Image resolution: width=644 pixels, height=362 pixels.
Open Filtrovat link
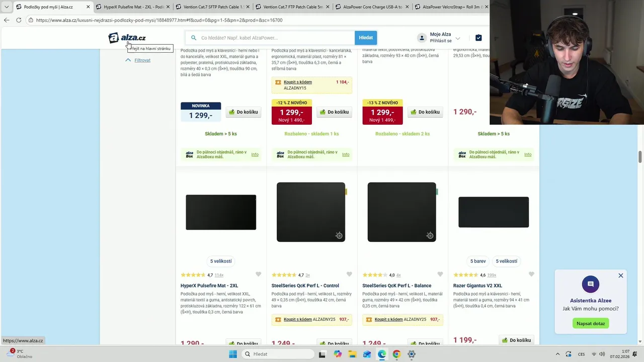[x=142, y=60]
